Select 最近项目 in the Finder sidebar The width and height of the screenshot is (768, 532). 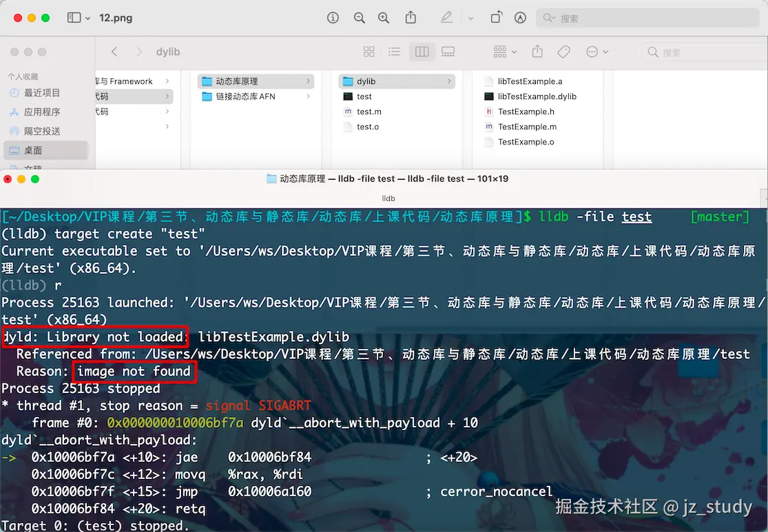(42, 93)
